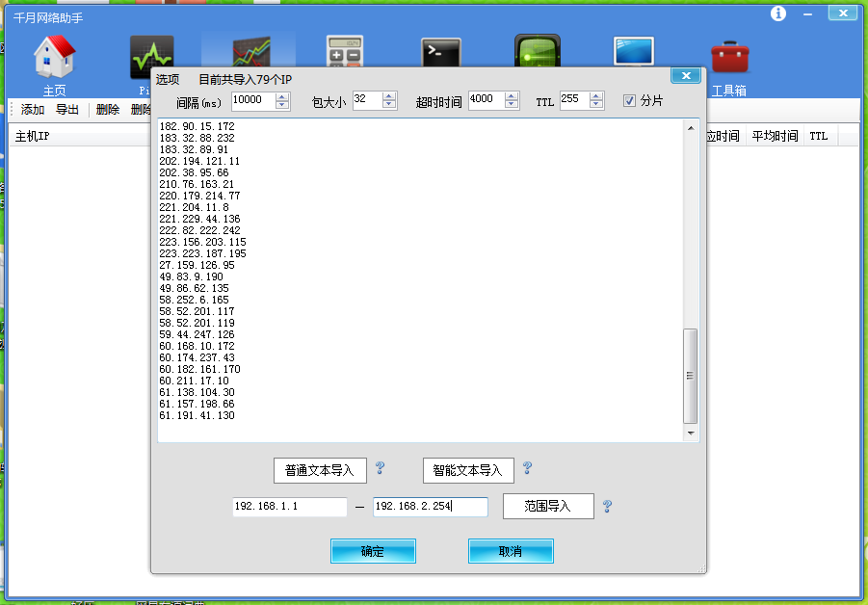This screenshot has height=605, width=868.
Task: Click help question mark beside 范围导入
Action: coord(607,506)
